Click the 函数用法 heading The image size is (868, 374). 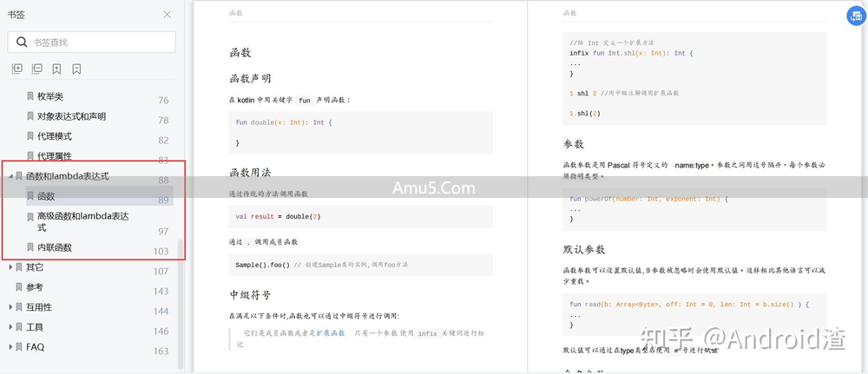coord(250,172)
